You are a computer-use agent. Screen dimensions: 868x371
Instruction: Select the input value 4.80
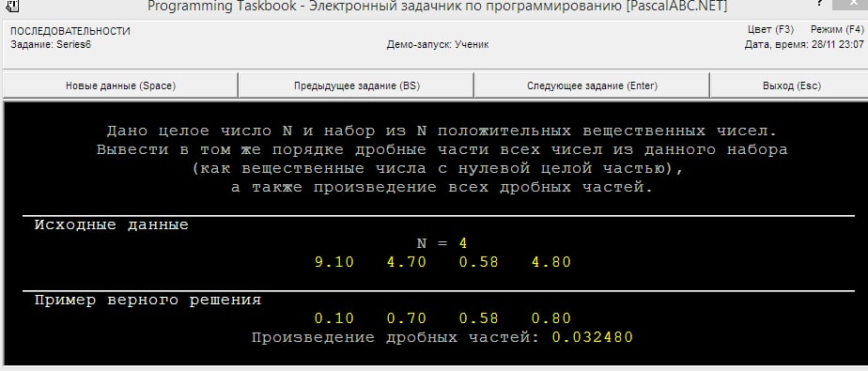(x=551, y=262)
